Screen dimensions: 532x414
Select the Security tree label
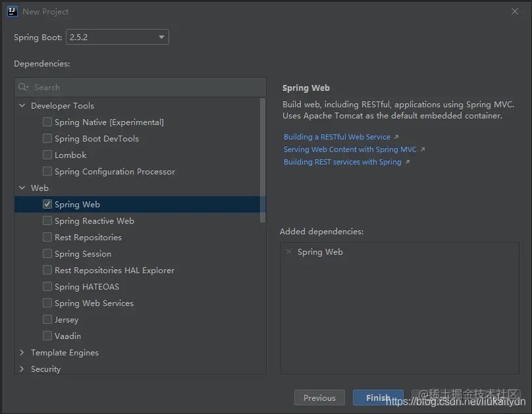click(46, 369)
